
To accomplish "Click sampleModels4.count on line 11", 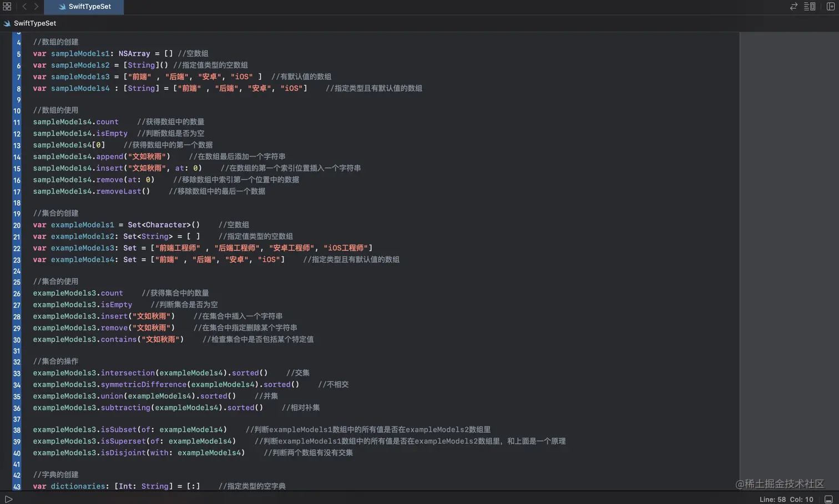I will [75, 122].
